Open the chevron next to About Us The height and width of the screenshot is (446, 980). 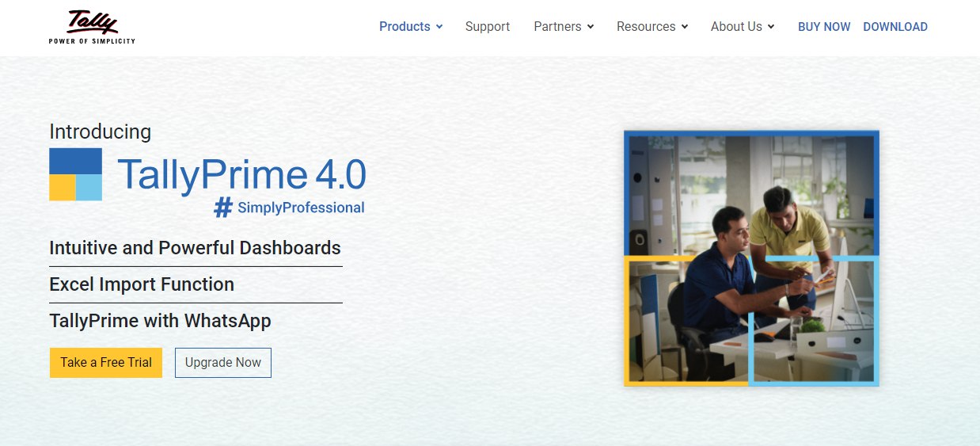pyautogui.click(x=771, y=27)
